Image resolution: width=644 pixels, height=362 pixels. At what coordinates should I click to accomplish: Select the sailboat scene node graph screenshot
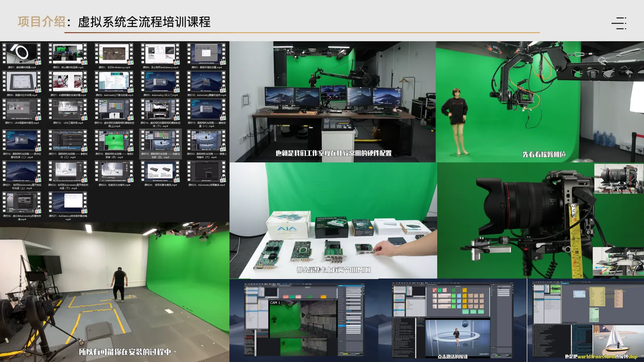point(586,320)
